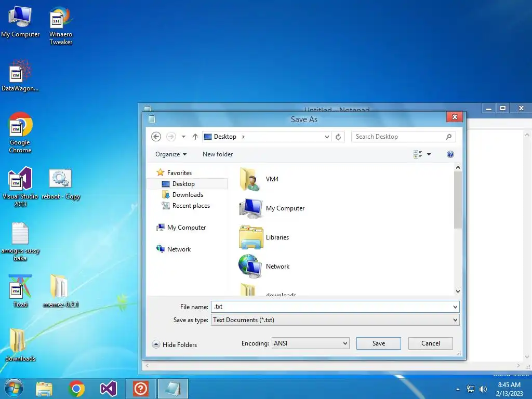Select Google Chrome desktop shortcut
Viewport: 532px width, 399px height.
coord(20,132)
